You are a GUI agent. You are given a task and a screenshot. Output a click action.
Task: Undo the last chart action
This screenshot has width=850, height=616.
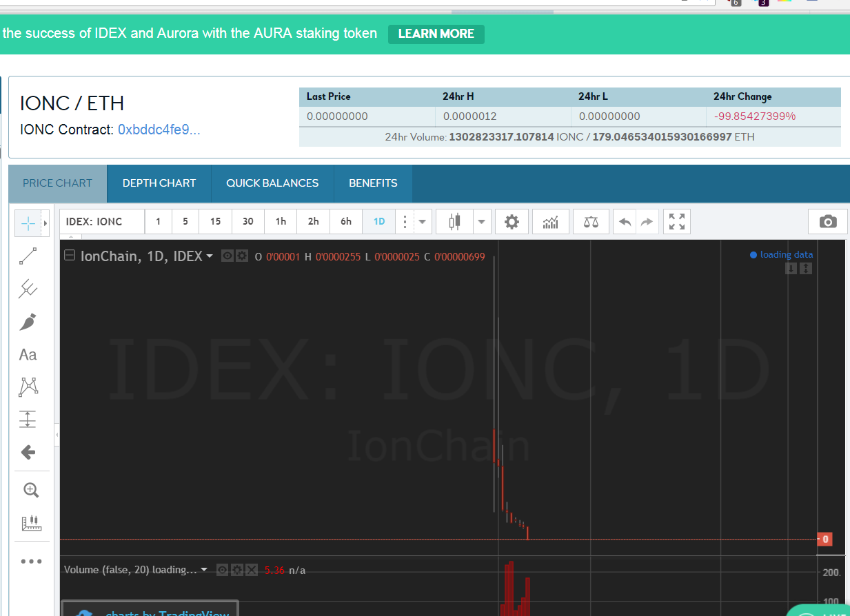pyautogui.click(x=625, y=222)
